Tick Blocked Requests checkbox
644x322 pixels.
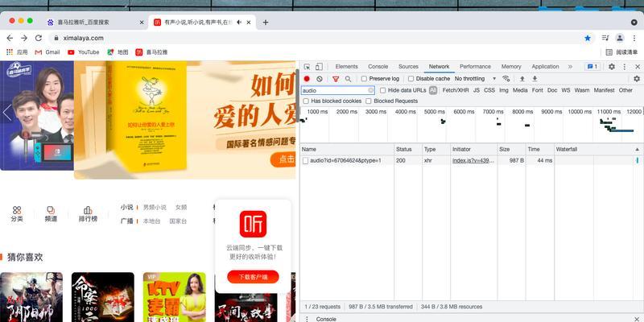coord(369,101)
